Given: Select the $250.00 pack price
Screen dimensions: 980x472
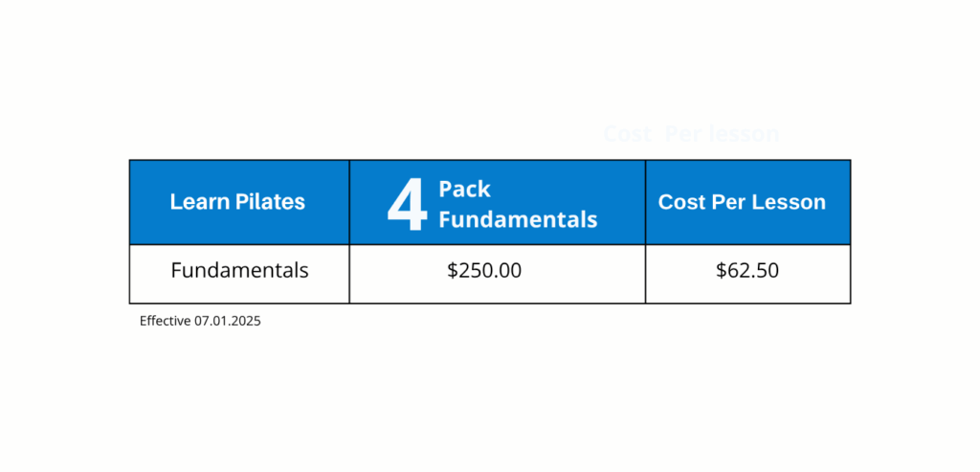Looking at the screenshot, I should point(484,270).
